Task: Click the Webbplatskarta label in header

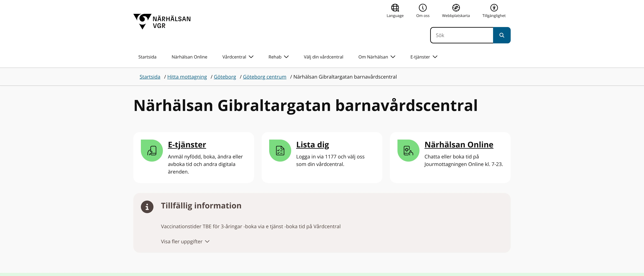Action: [456, 16]
